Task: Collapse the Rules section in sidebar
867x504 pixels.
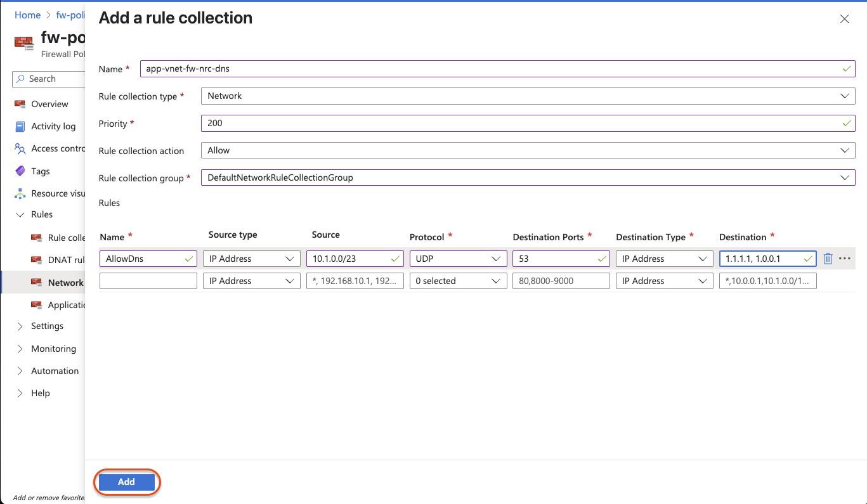Action: pos(20,215)
